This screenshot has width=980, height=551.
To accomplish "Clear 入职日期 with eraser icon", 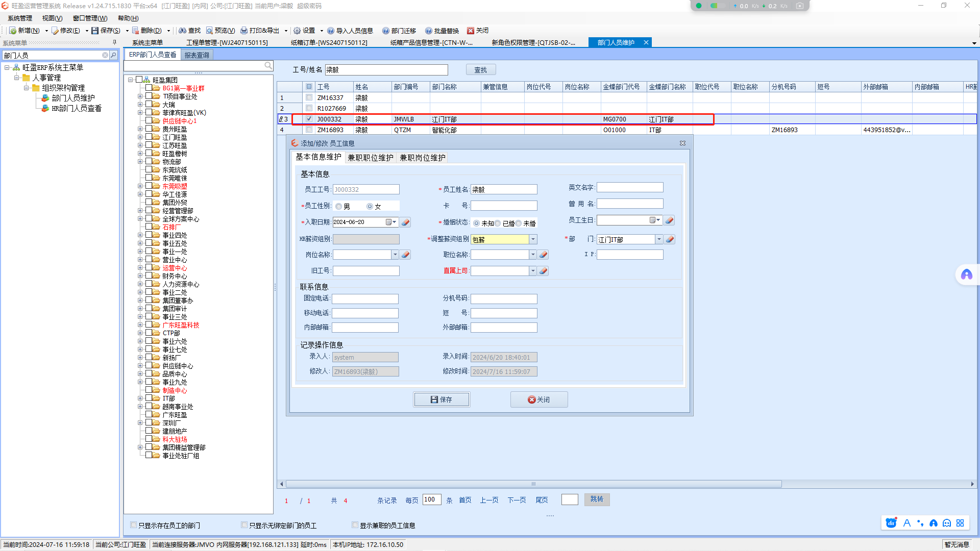I will [x=405, y=222].
